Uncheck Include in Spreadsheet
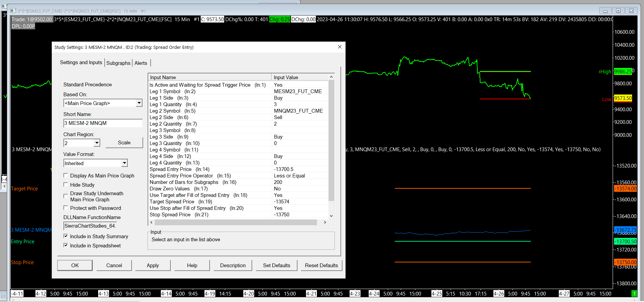644x302 pixels. click(65, 245)
